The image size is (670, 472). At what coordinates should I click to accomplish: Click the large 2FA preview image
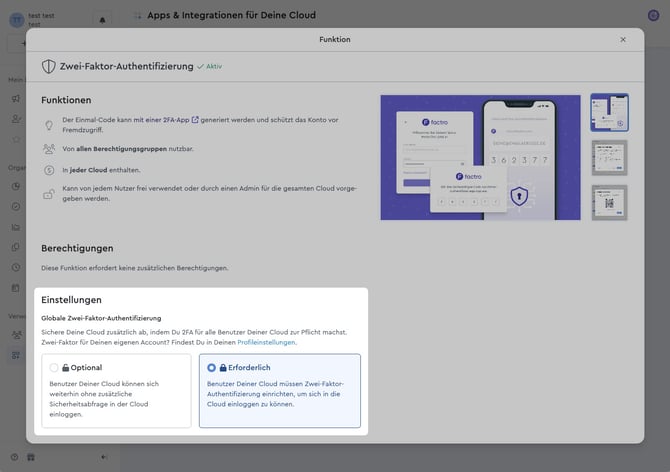click(x=480, y=157)
